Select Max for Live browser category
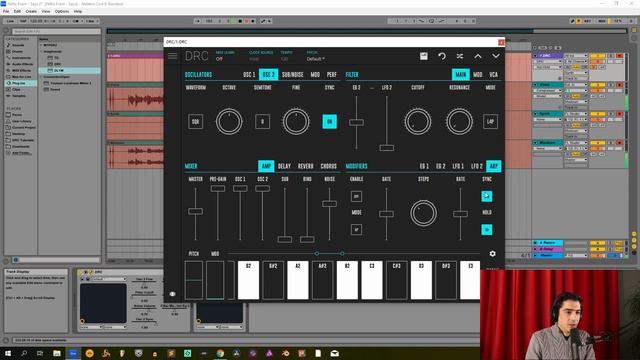This screenshot has height=360, width=640. click(x=21, y=77)
